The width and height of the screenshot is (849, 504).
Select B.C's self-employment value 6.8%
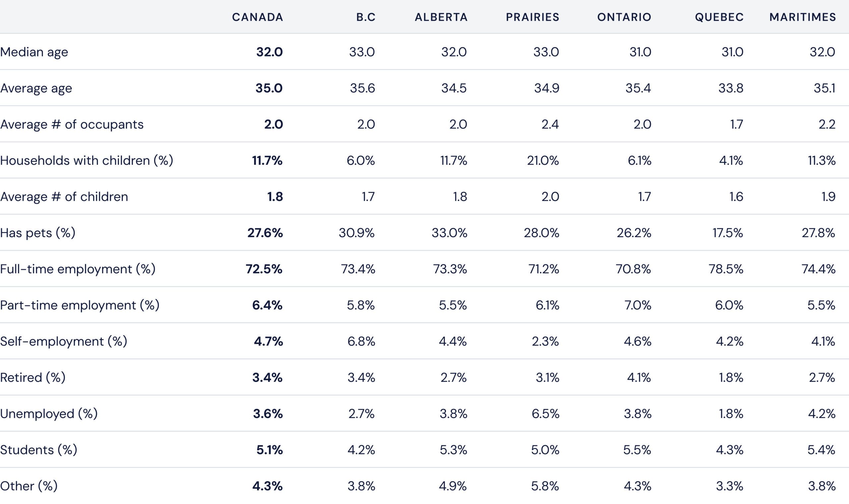click(361, 341)
